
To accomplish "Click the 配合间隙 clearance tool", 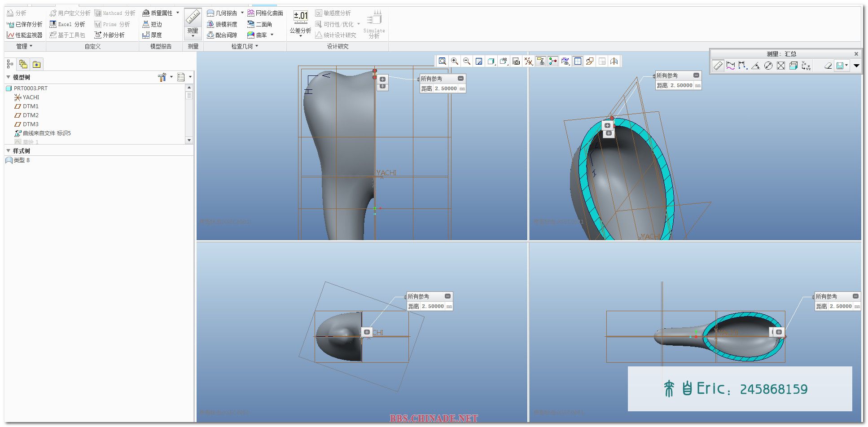I will point(222,35).
